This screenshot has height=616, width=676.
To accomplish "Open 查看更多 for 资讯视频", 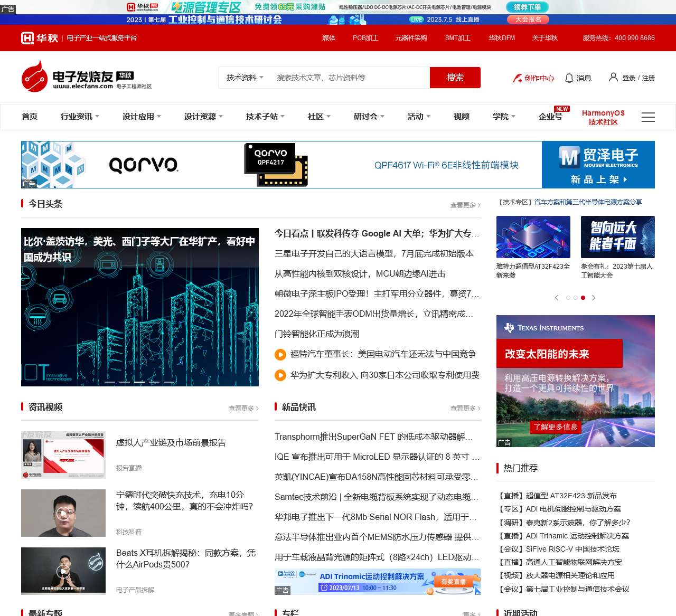I will pyautogui.click(x=243, y=409).
